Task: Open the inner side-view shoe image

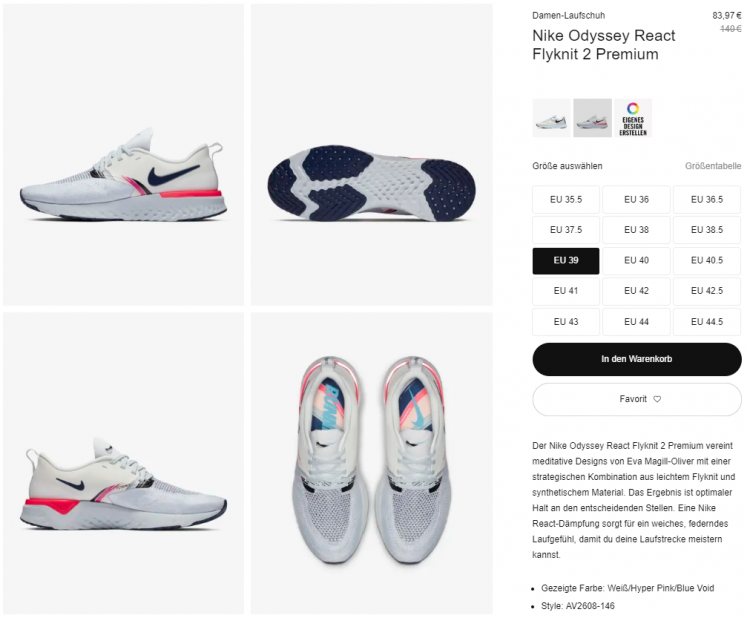Action: [123, 464]
